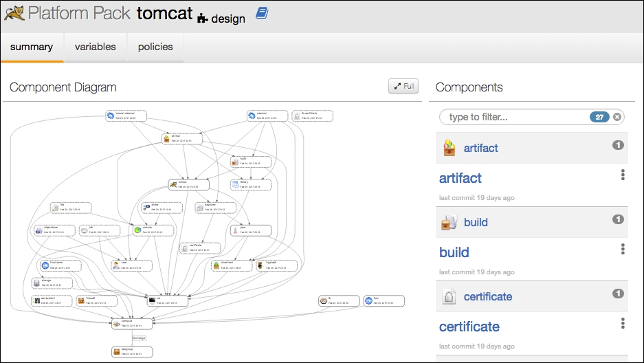Viewport: 644px width, 363px height.
Task: Select the build node in the diagram
Action: pyautogui.click(x=251, y=162)
